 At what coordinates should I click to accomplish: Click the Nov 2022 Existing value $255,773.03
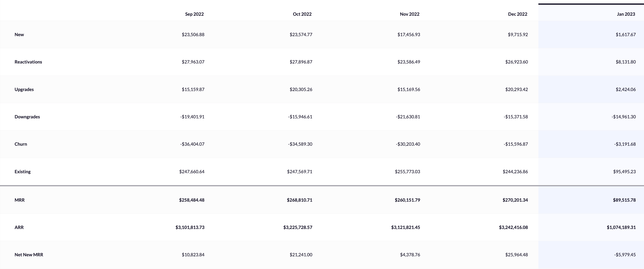407,172
